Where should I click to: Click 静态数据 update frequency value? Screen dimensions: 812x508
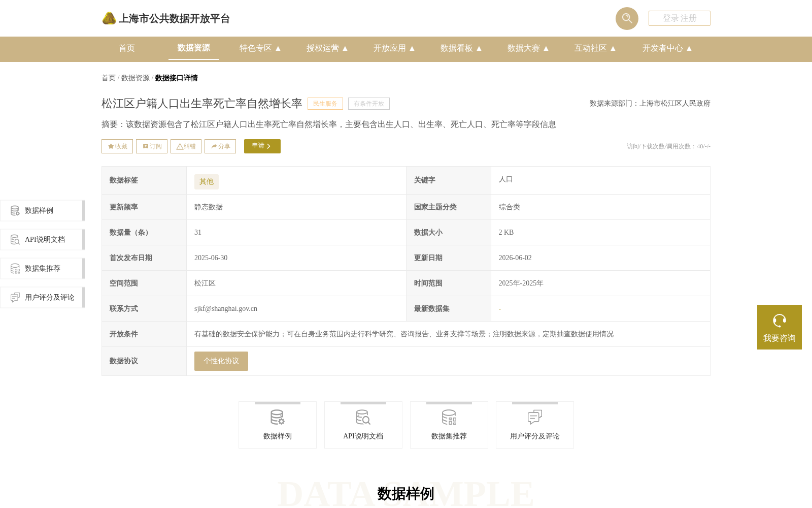pyautogui.click(x=209, y=207)
